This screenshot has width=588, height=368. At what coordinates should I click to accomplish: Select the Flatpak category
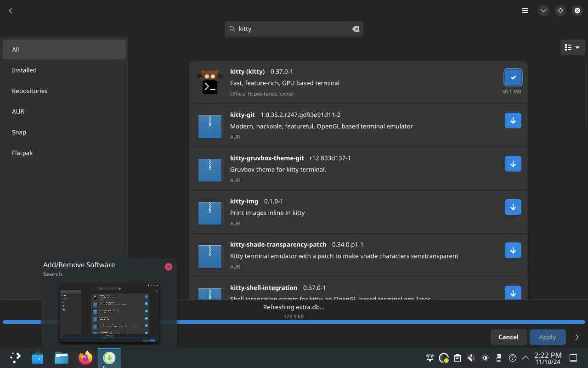coord(64,153)
